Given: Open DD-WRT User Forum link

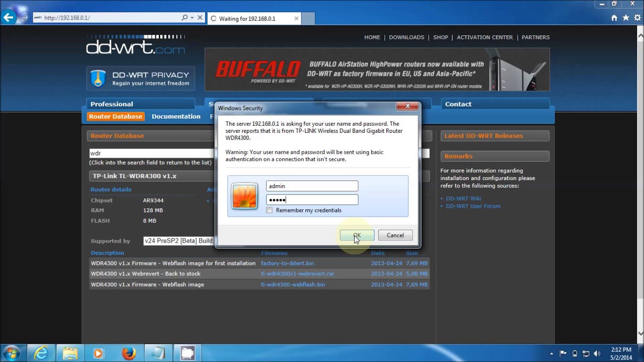Looking at the screenshot, I should tap(473, 206).
